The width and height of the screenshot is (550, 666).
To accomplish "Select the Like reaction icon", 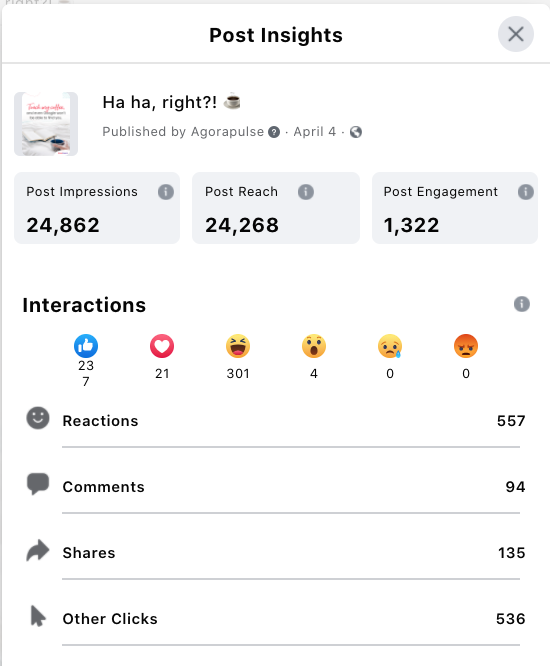I will point(86,346).
